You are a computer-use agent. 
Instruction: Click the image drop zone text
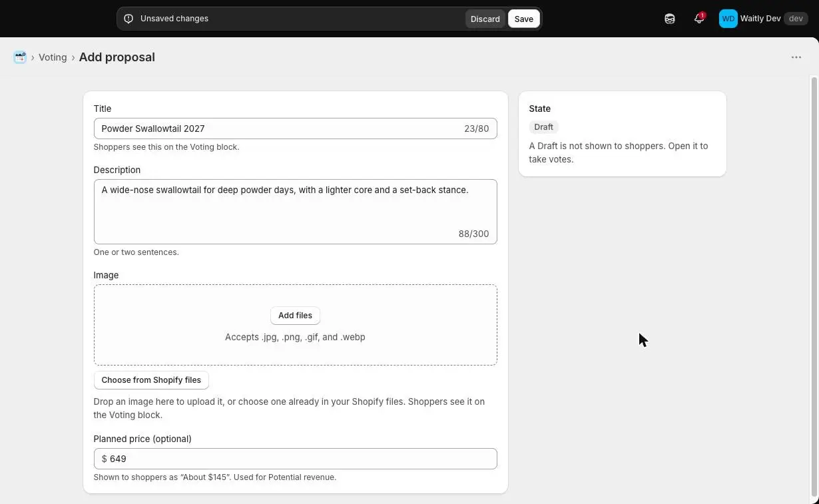(295, 337)
